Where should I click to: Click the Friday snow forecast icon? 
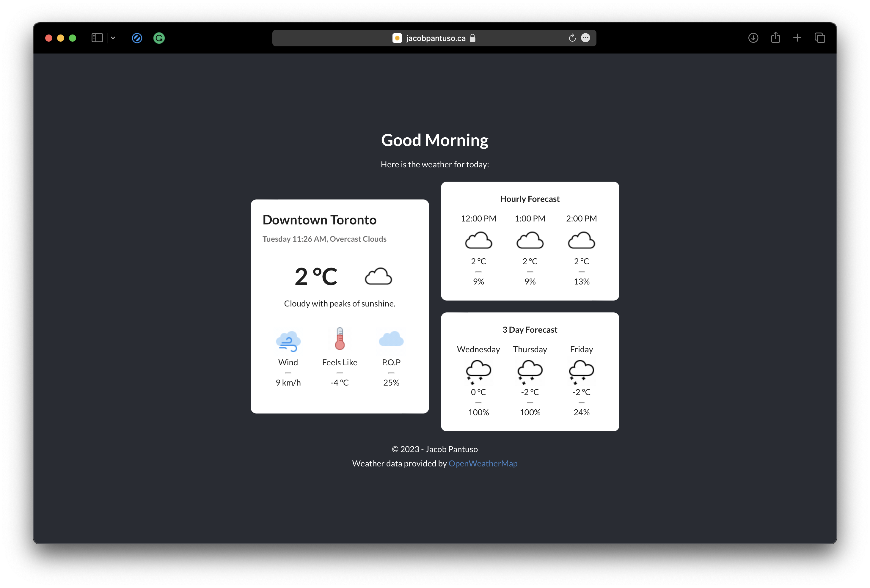pyautogui.click(x=581, y=372)
